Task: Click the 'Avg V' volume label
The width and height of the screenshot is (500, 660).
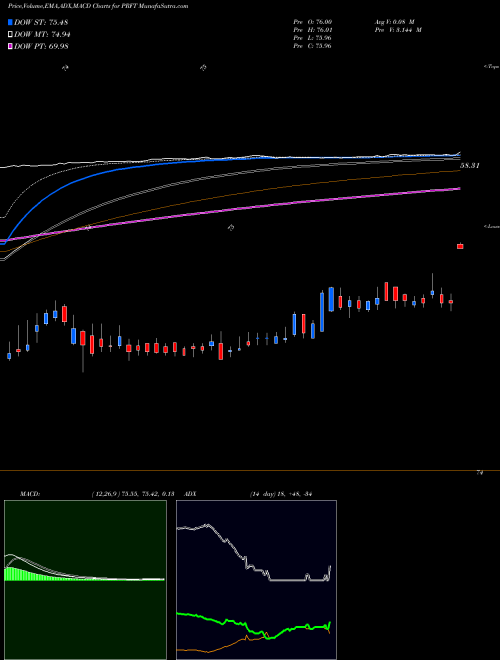Action: (x=395, y=22)
